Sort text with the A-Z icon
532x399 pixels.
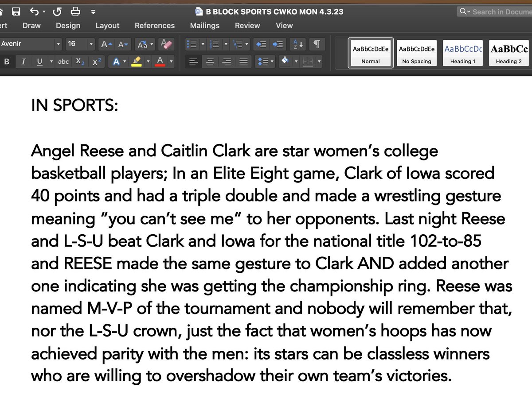[x=298, y=44]
